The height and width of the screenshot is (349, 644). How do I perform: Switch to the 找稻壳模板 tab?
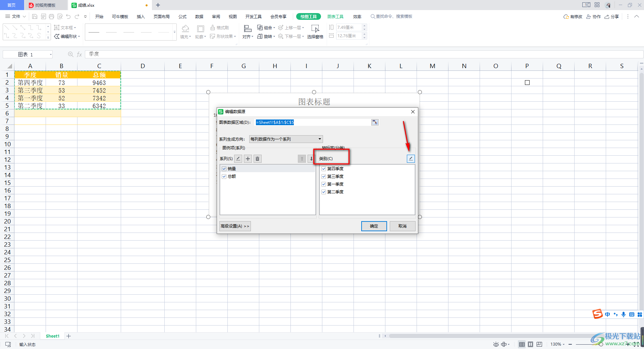(x=46, y=5)
